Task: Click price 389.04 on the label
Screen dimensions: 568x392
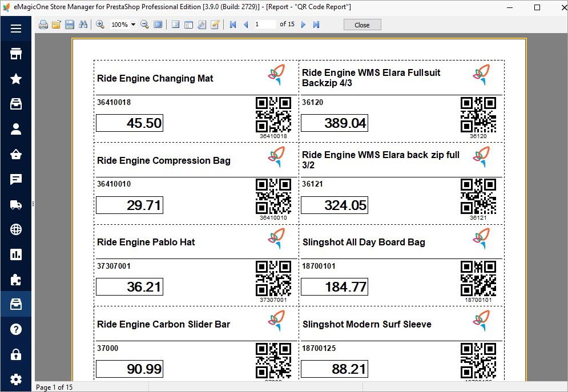Action: pyautogui.click(x=345, y=123)
